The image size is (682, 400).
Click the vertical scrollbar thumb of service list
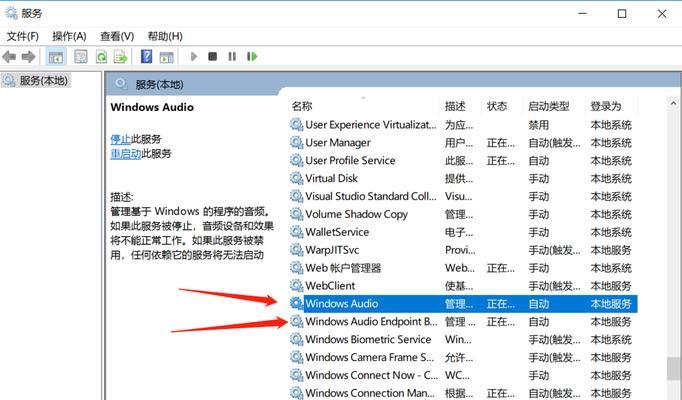[673, 369]
